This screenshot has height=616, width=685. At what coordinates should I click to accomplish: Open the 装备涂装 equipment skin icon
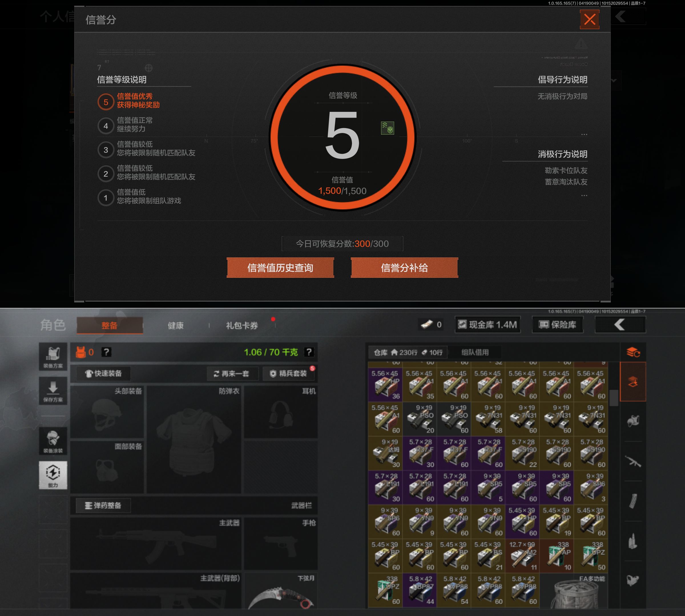pos(53,441)
